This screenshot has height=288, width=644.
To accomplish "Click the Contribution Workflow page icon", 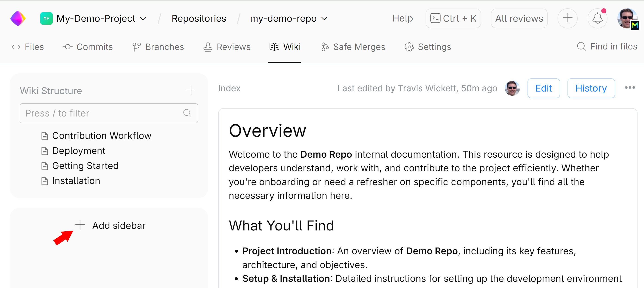I will pyautogui.click(x=45, y=136).
